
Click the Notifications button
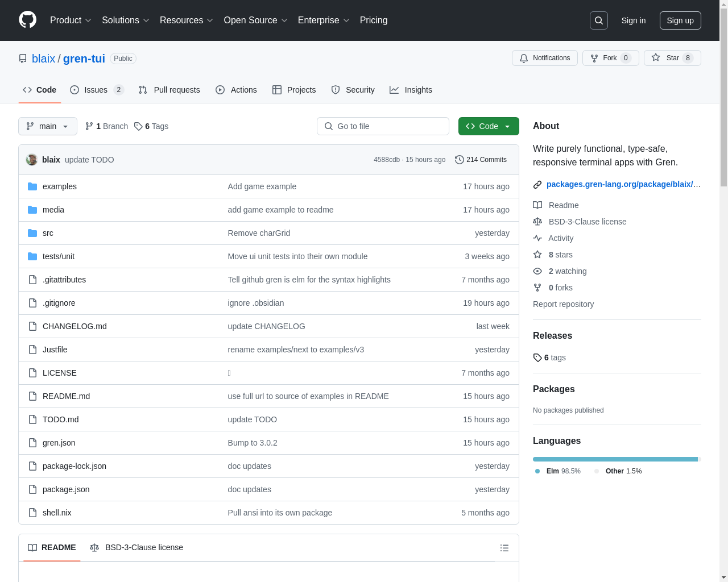545,58
